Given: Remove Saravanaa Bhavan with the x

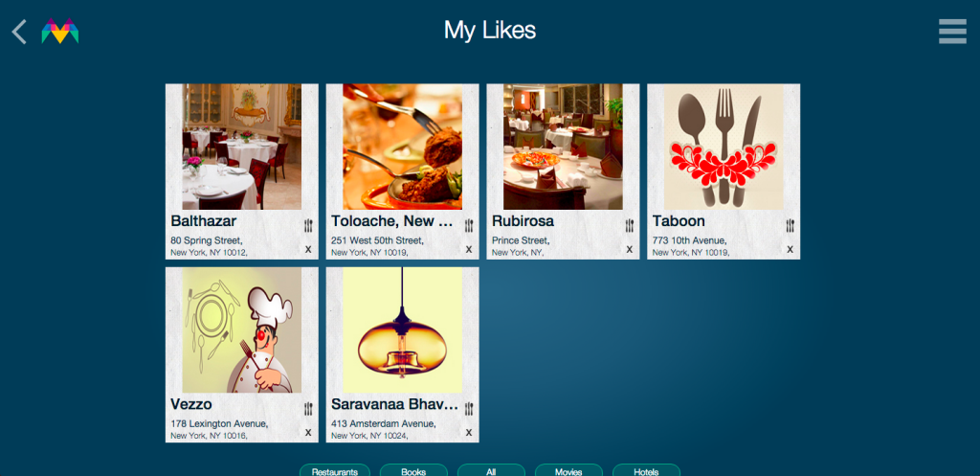Looking at the screenshot, I should click(469, 432).
